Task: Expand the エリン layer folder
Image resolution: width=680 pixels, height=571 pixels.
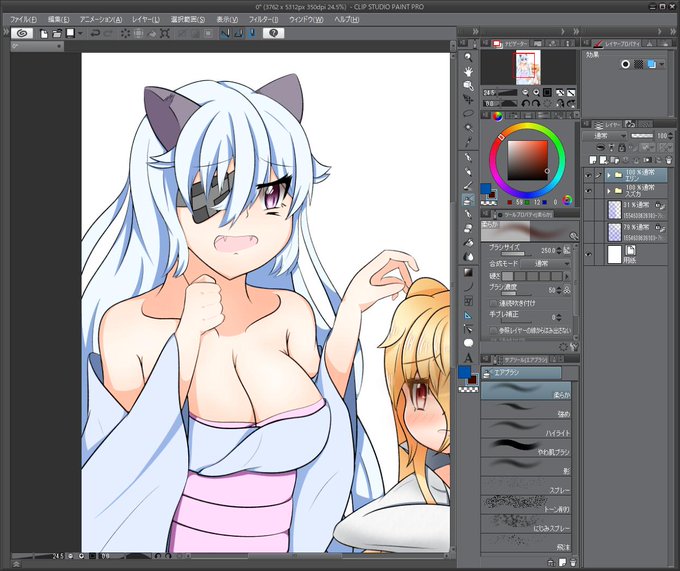Action: (x=609, y=175)
